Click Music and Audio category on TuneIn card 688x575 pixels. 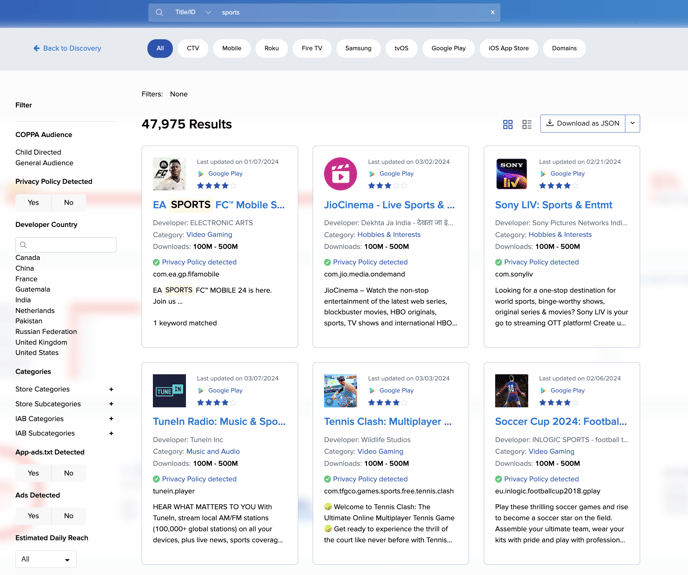point(213,452)
